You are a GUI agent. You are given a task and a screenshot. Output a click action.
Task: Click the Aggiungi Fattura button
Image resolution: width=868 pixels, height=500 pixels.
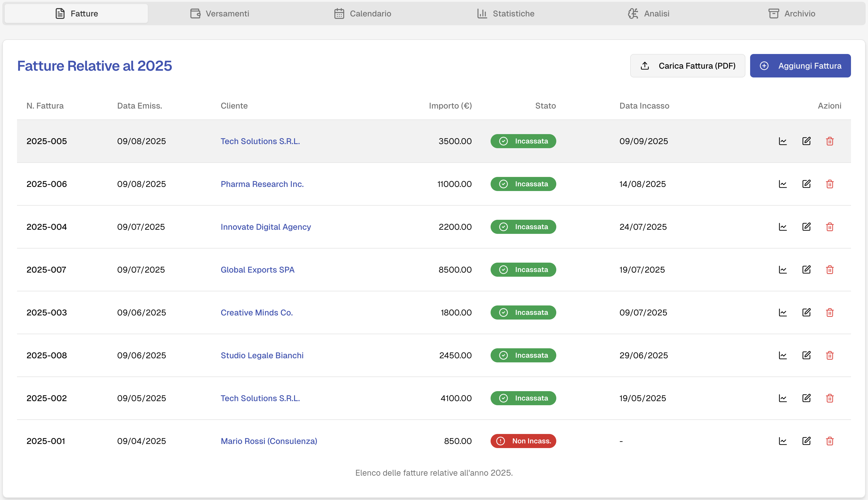point(800,66)
